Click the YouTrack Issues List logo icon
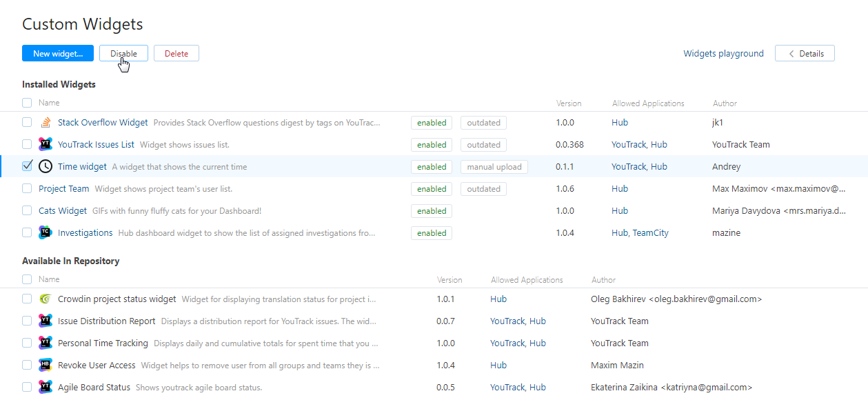The height and width of the screenshot is (420, 868). [46, 145]
